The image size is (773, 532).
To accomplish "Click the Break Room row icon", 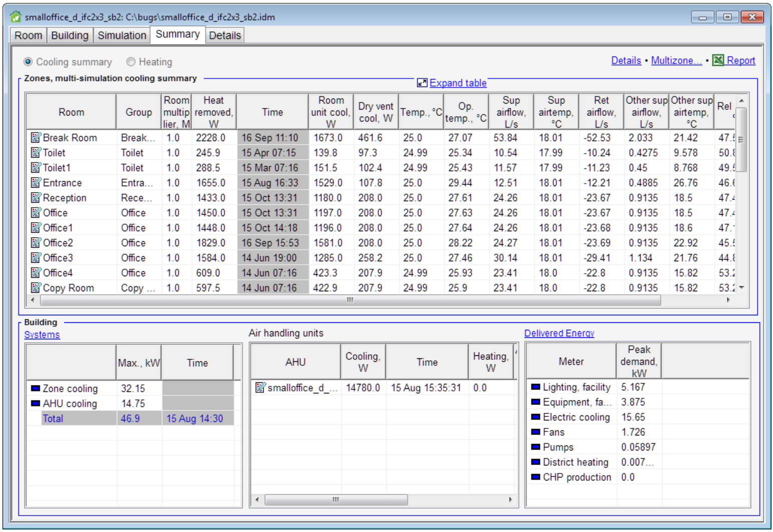I will click(36, 138).
